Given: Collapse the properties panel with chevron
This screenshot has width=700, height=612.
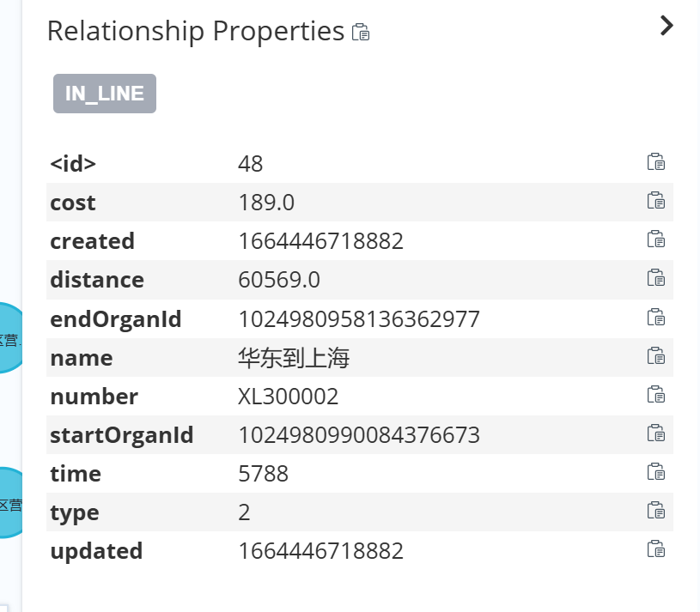Looking at the screenshot, I should pos(667,26).
